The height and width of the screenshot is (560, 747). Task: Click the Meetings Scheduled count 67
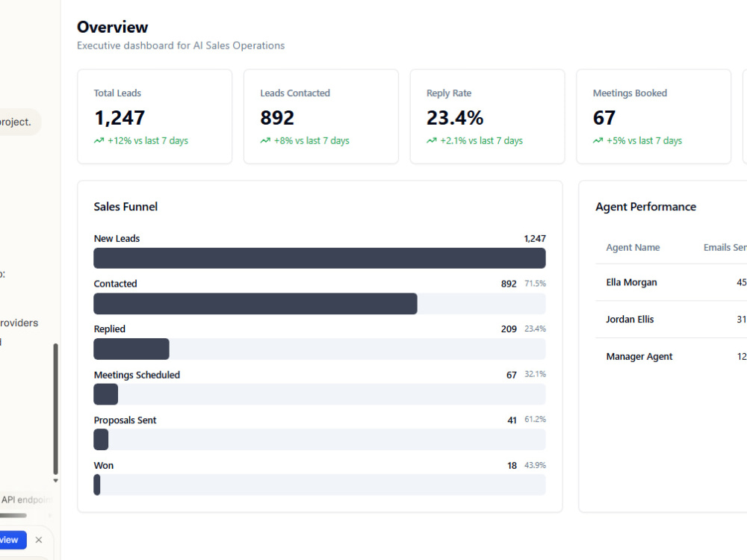[512, 375]
